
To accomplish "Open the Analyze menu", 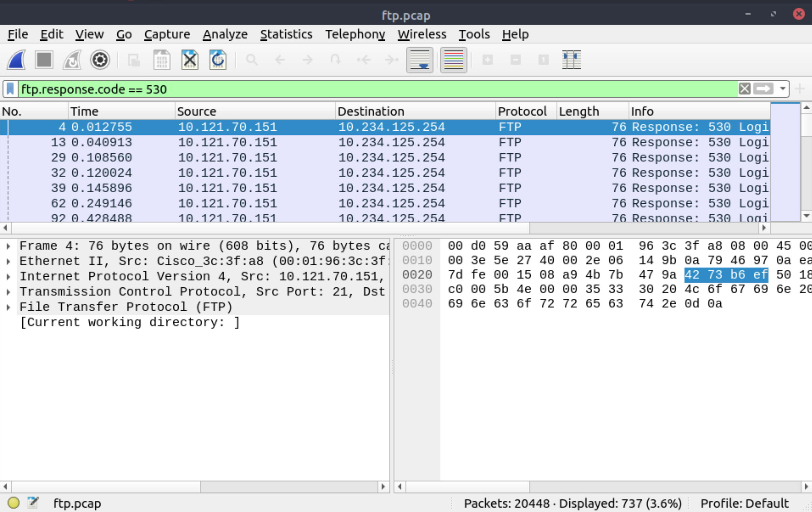I will pyautogui.click(x=225, y=34).
